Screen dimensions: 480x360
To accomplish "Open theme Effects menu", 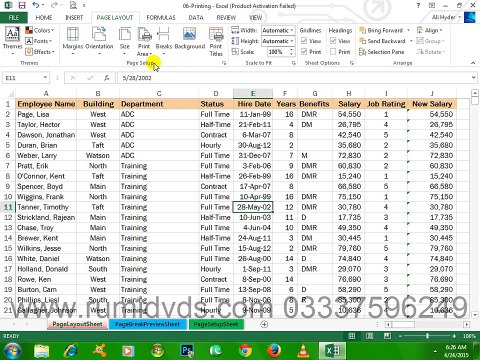I will pyautogui.click(x=40, y=52).
